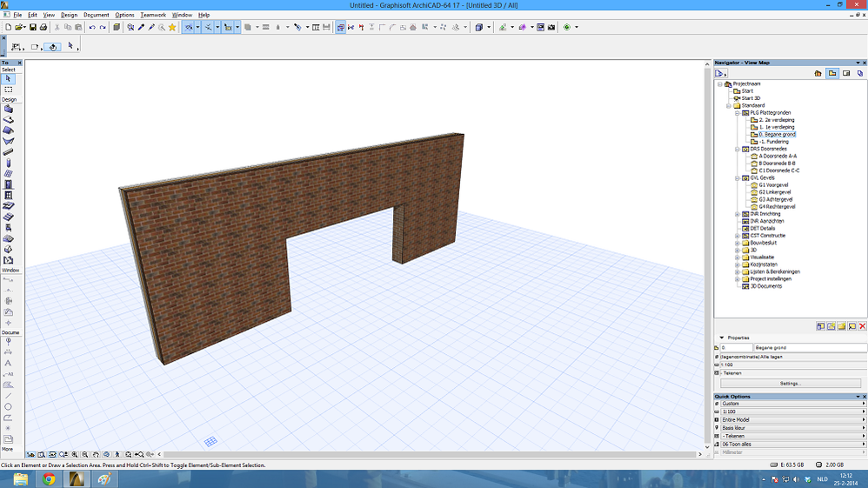Open the Document menu
The width and height of the screenshot is (868, 488).
97,15
